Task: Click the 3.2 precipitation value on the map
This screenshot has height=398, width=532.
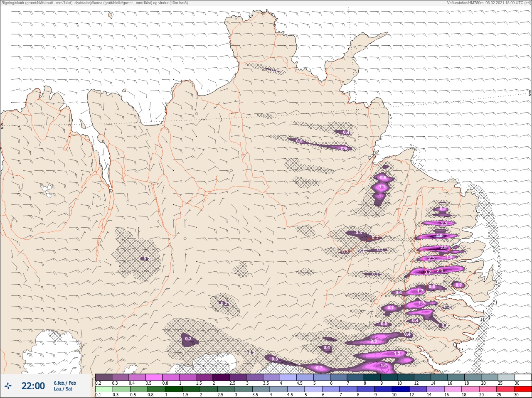Action: (x=427, y=272)
